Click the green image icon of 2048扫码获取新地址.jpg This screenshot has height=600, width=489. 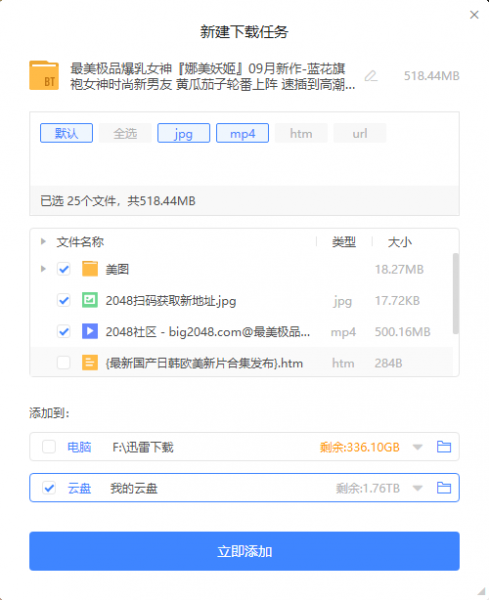[x=90, y=300]
